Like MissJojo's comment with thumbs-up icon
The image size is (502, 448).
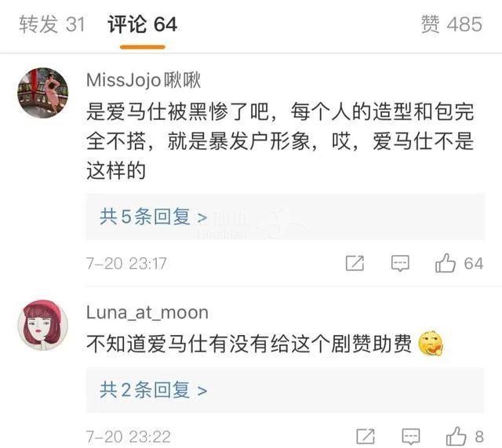pos(446,264)
